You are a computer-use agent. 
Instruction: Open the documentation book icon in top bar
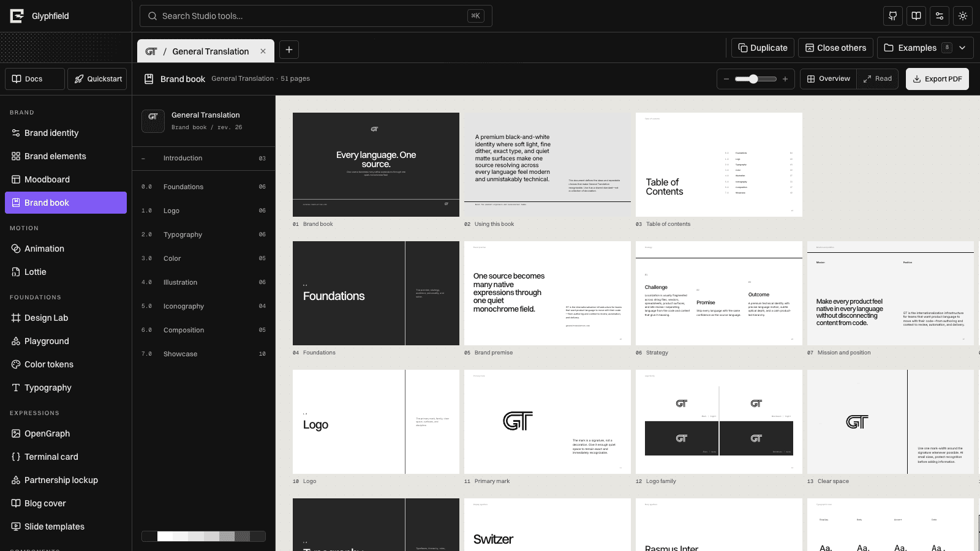pyautogui.click(x=916, y=16)
